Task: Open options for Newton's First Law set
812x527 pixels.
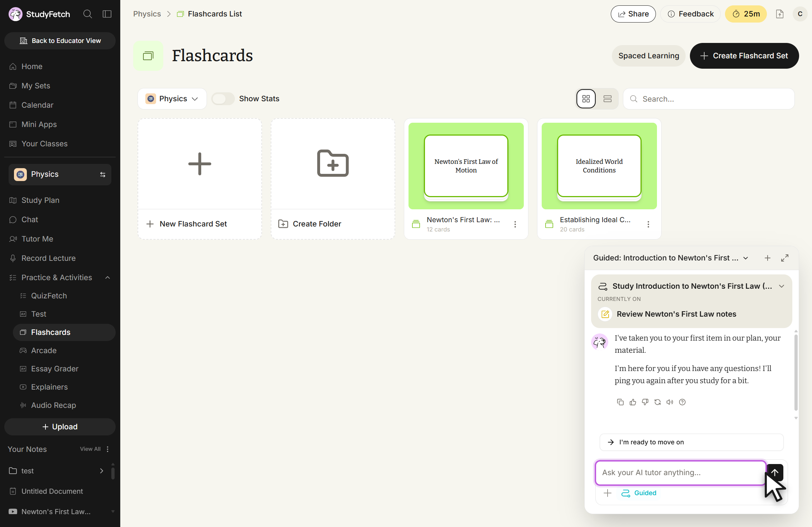Action: click(x=515, y=224)
